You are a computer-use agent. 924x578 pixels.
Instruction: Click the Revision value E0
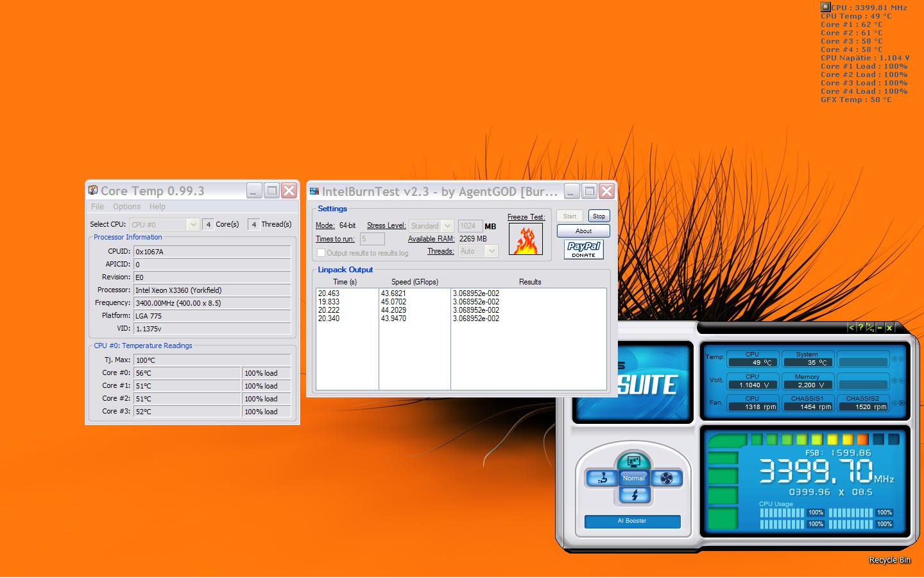(212, 277)
